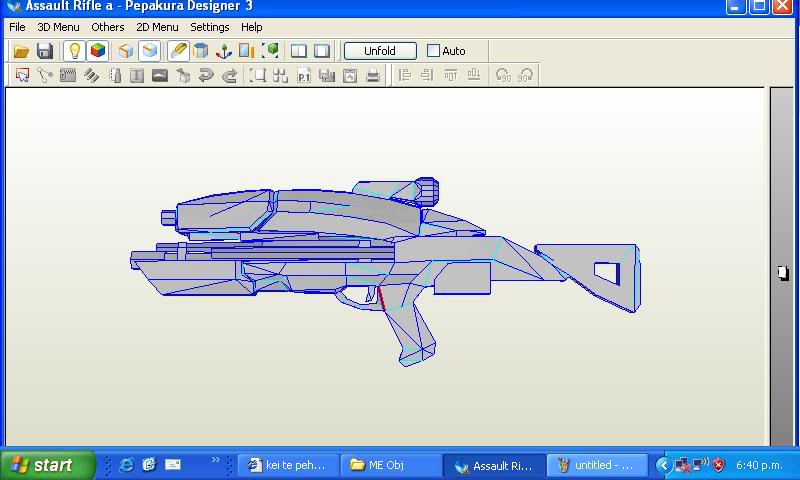Click the align left icon

pos(405,75)
